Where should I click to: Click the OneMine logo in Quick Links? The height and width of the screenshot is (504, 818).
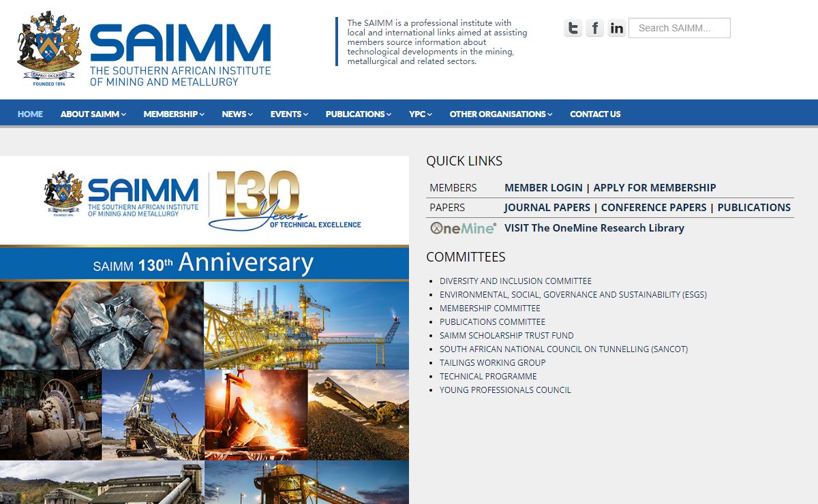coord(464,228)
